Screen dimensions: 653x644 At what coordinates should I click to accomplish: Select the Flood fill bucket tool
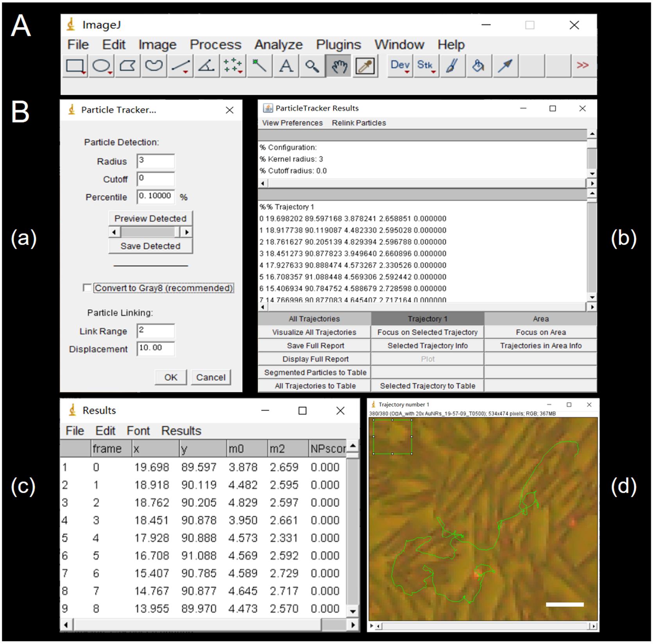pos(479,66)
